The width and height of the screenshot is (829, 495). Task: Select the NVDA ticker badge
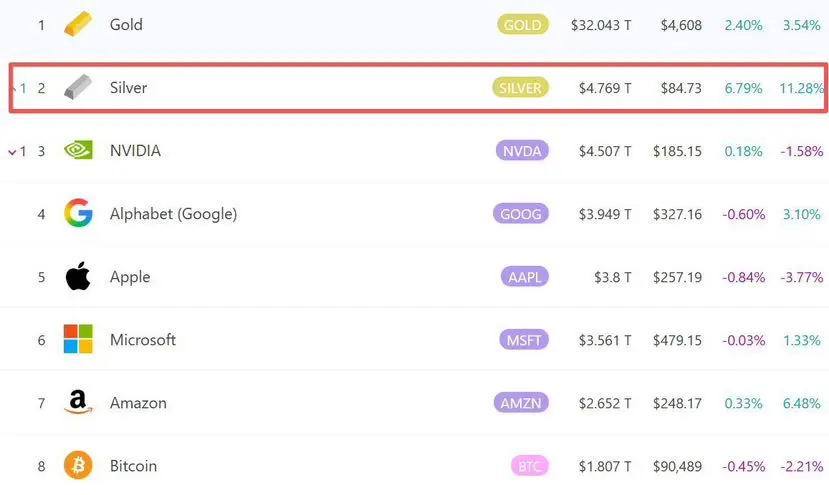pyautogui.click(x=522, y=151)
